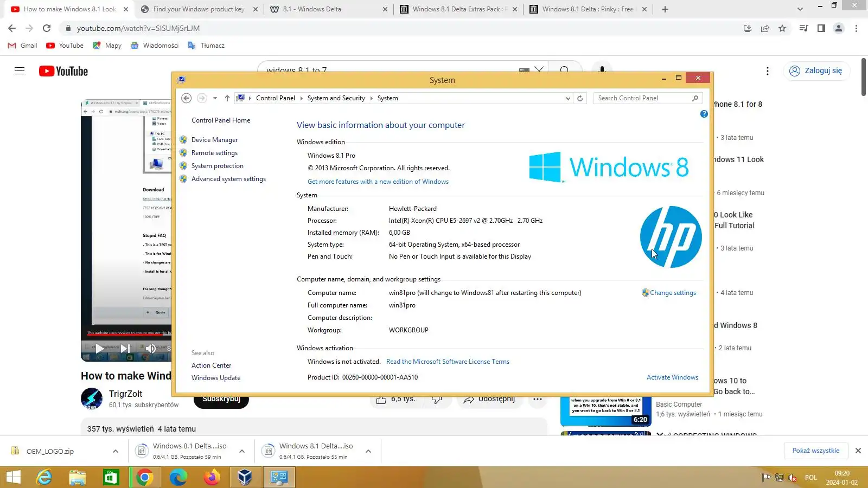Open Gmail bookmark
Screen dimensions: 868x488
click(x=23, y=46)
